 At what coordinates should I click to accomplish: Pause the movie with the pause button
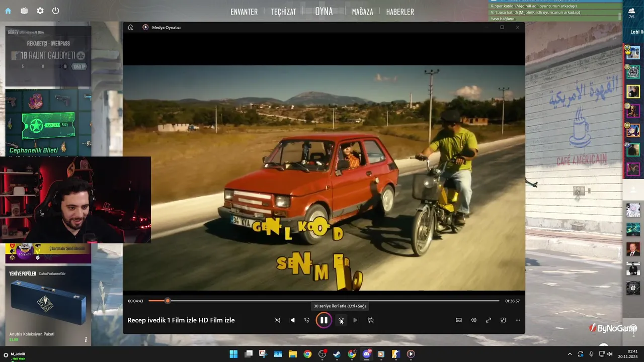[324, 320]
